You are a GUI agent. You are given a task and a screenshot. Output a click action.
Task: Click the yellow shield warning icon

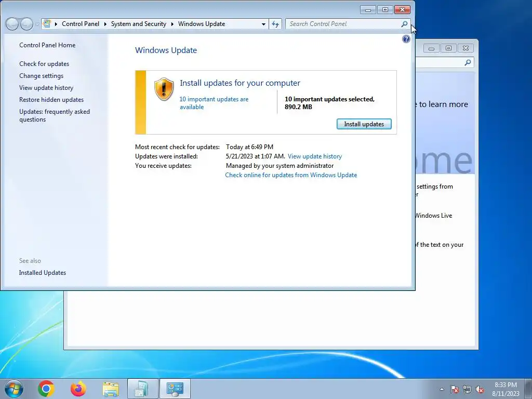coord(164,89)
